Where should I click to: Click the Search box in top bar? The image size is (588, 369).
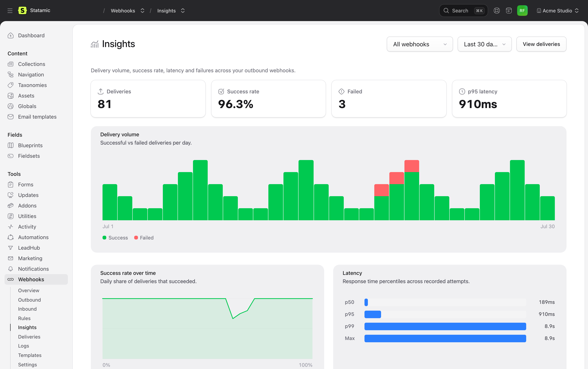click(463, 11)
